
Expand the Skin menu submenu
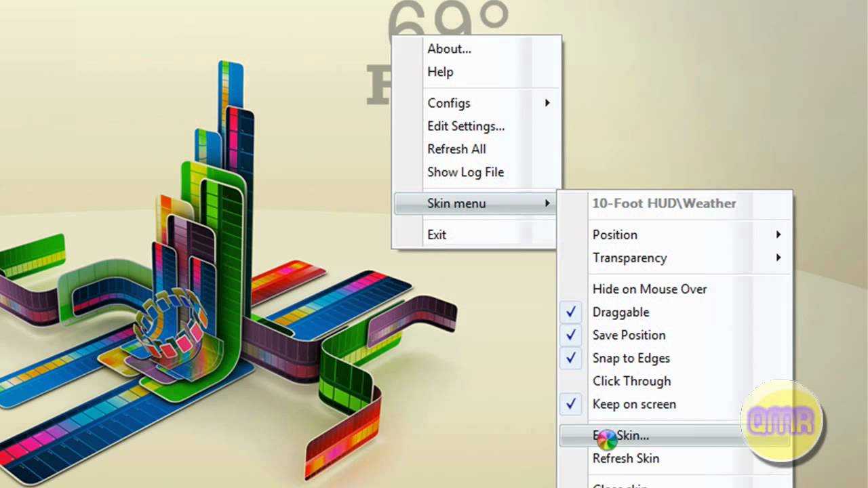tap(477, 203)
